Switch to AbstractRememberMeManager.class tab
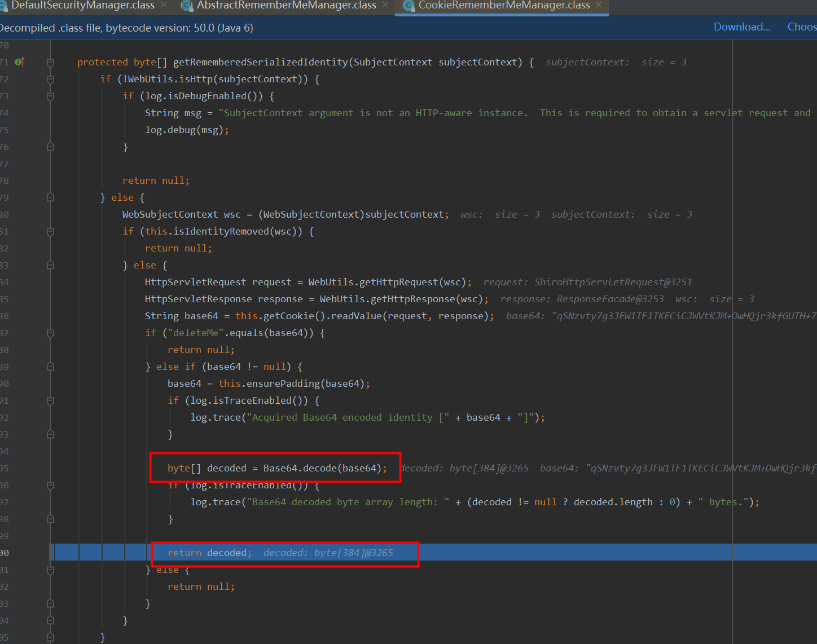 click(286, 6)
